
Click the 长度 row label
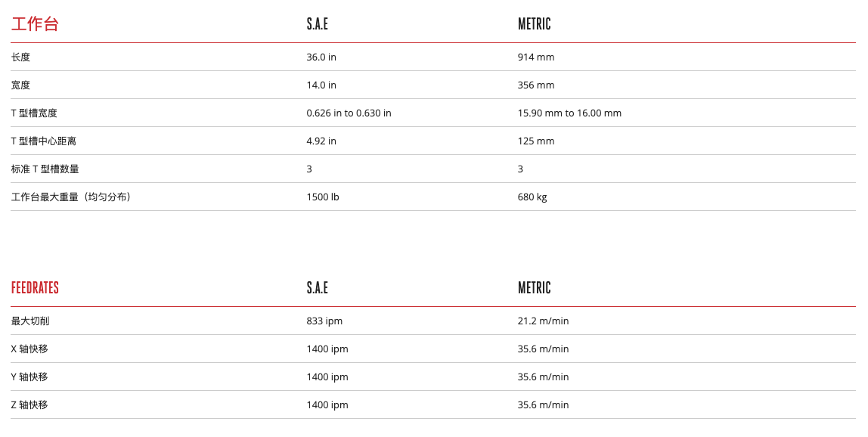click(x=20, y=57)
